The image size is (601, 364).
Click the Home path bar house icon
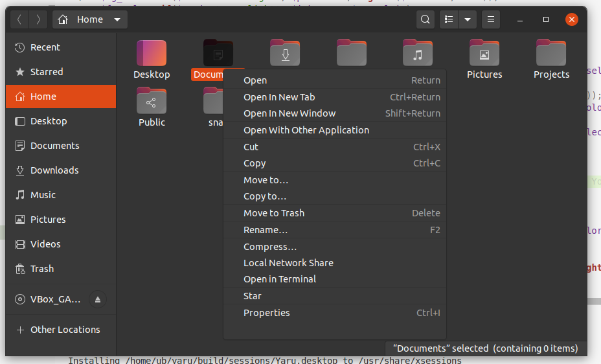point(63,19)
